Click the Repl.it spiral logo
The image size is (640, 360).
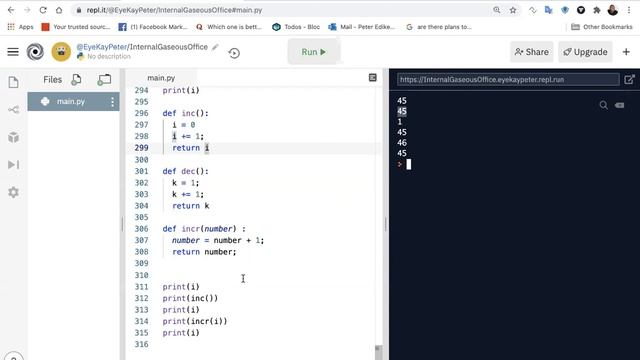point(36,52)
